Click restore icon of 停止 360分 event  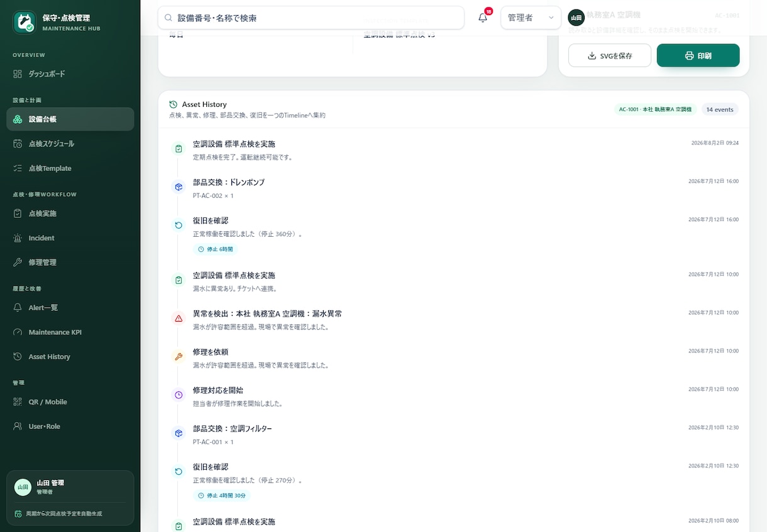click(x=179, y=225)
